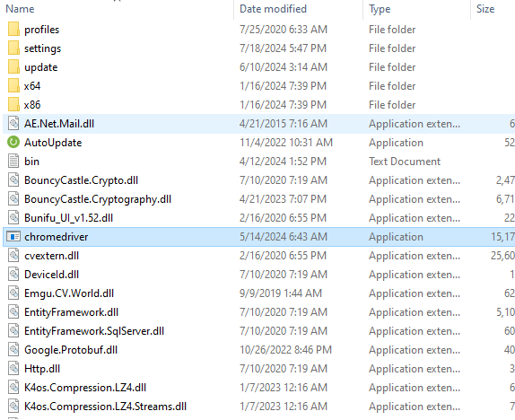Sort by Type column header
This screenshot has height=420, width=515.
380,9
